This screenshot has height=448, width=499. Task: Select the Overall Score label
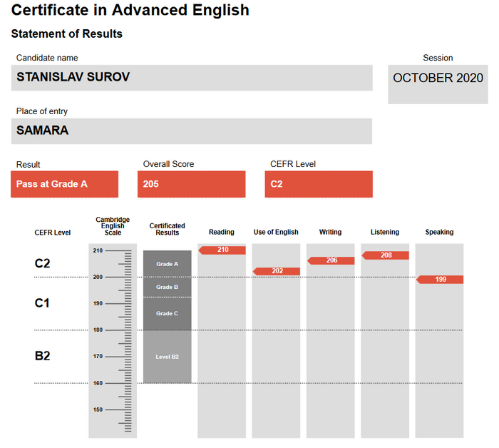[168, 164]
